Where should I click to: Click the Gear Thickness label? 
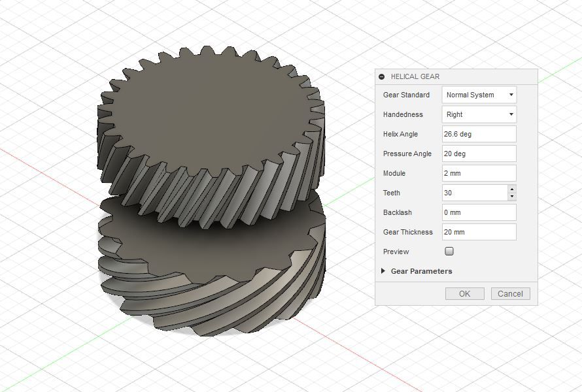point(407,232)
